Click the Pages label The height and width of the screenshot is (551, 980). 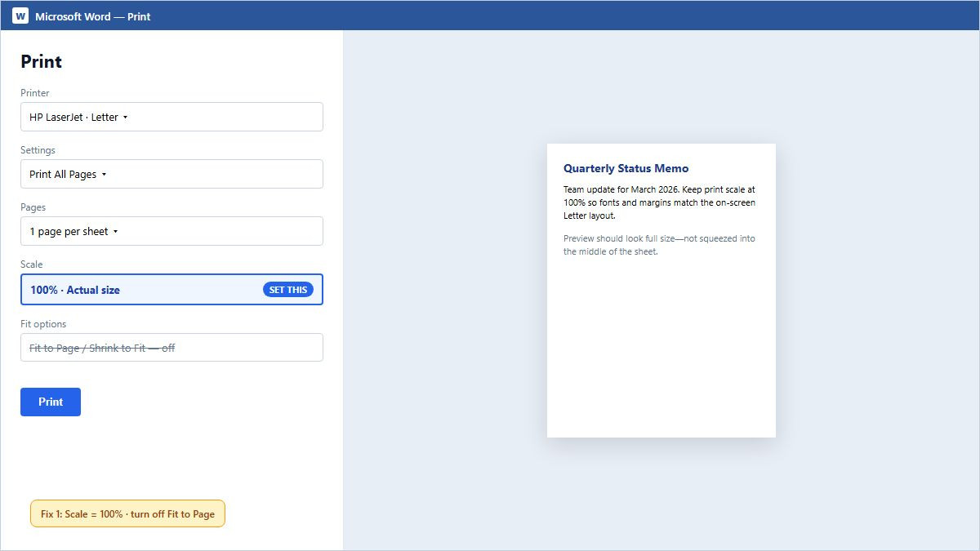[33, 207]
